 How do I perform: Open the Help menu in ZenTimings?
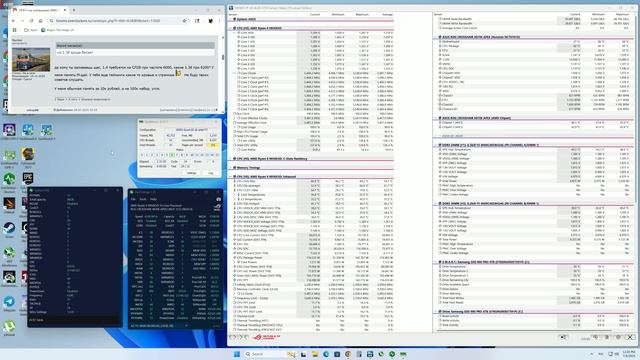tap(153, 199)
